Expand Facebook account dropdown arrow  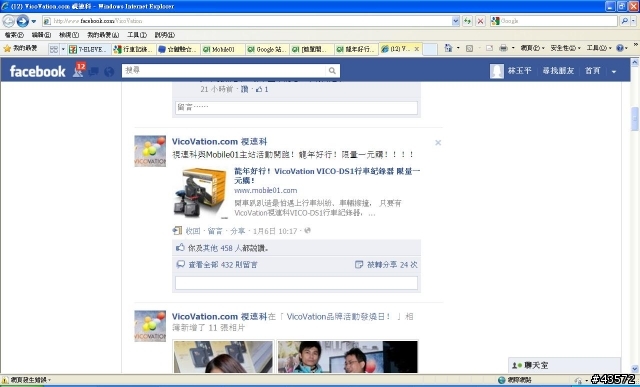(613, 71)
